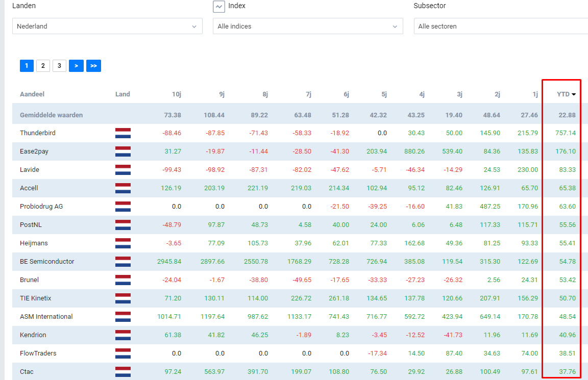Viewport: 588px width, 380px height.
Task: Open the Accell stock link
Action: pos(29,188)
